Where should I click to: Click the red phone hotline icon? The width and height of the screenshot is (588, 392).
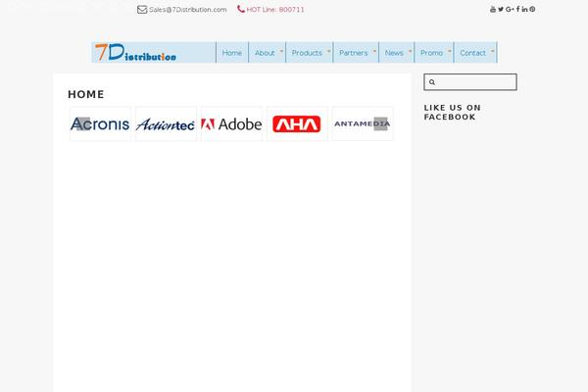coord(241,9)
